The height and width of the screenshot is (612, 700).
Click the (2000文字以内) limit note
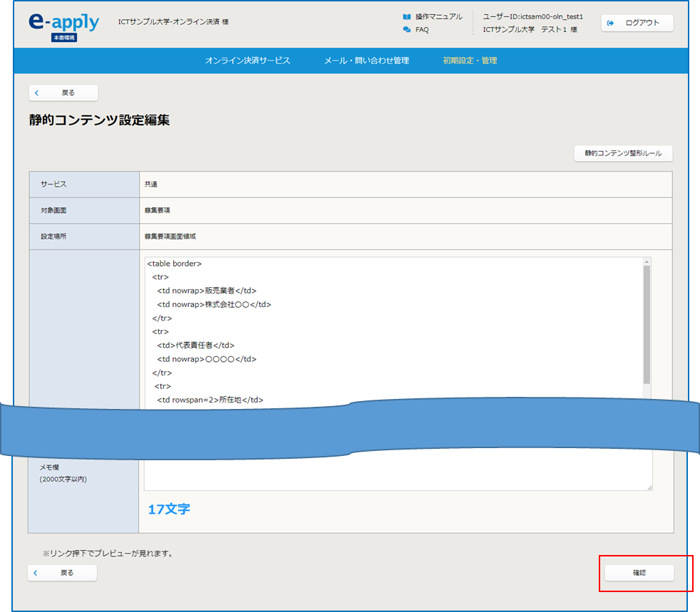[x=63, y=479]
